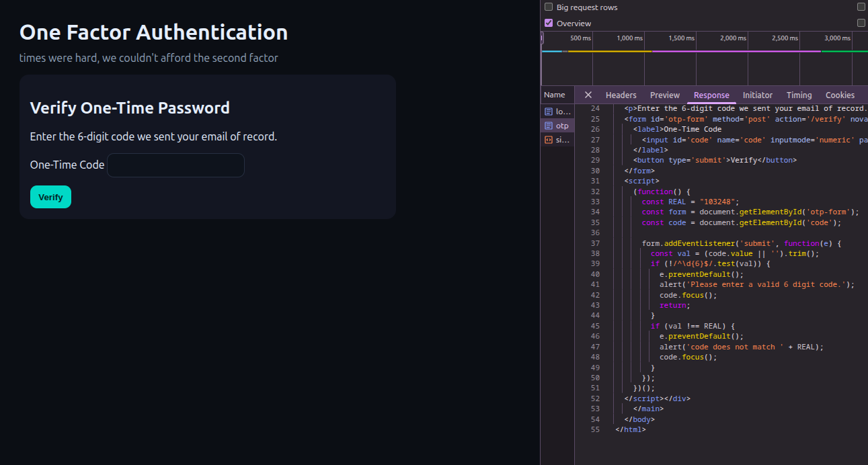Viewport: 868px width, 465px height.
Task: Uncheck the Overview checkbox
Action: point(549,24)
